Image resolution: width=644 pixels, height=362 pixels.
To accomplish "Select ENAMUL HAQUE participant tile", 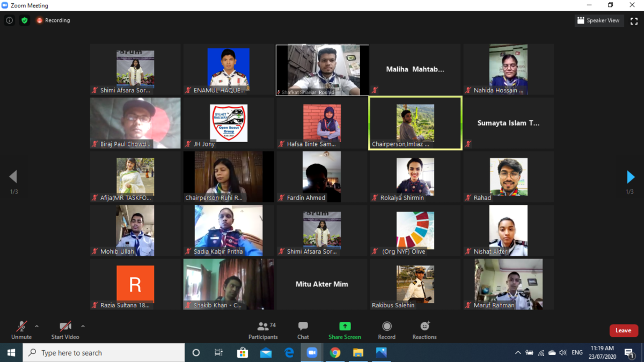I will click(x=229, y=69).
